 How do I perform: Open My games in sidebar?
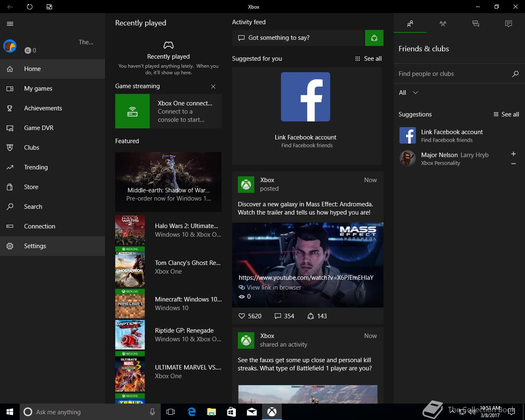tap(52, 89)
